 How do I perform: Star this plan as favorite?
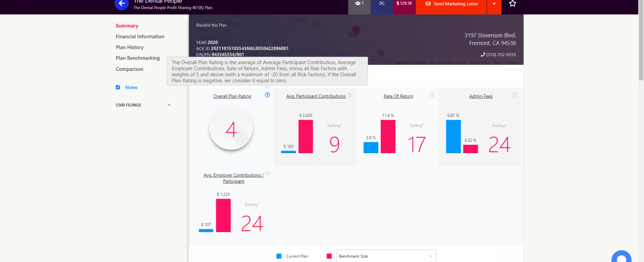pyautogui.click(x=512, y=4)
